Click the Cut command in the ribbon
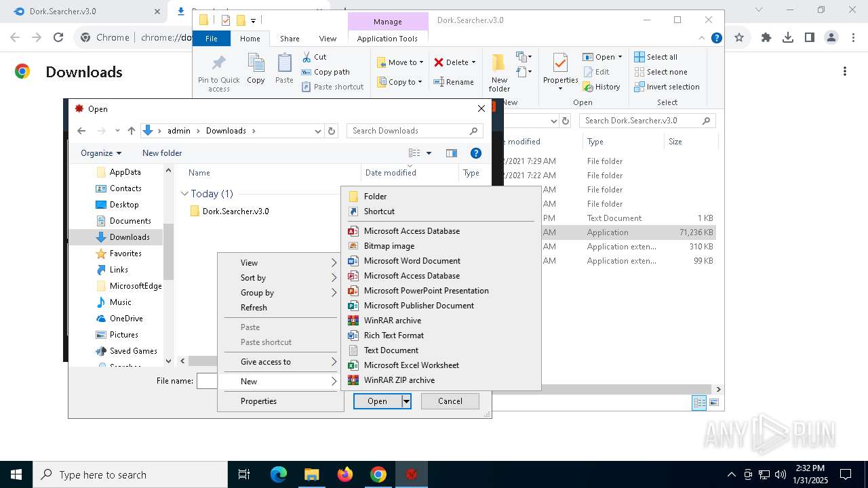 pos(315,57)
